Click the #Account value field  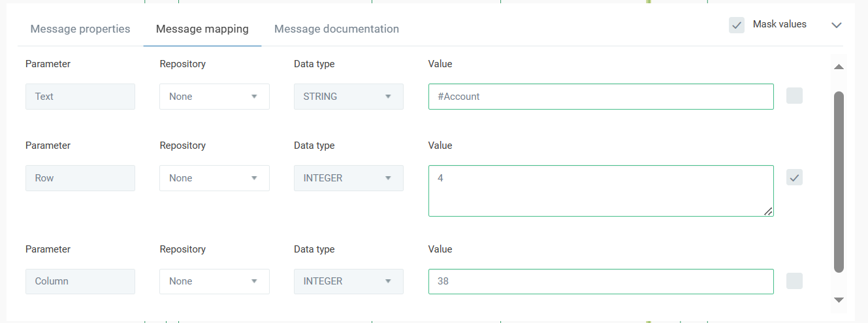coord(600,97)
